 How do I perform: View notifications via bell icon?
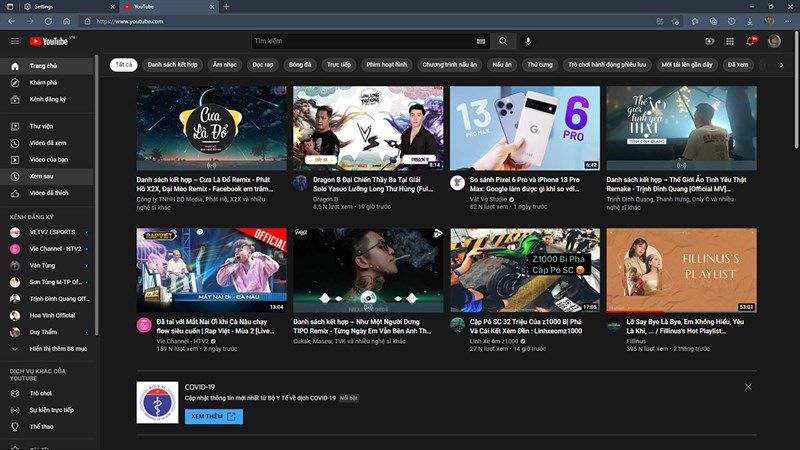tap(751, 41)
